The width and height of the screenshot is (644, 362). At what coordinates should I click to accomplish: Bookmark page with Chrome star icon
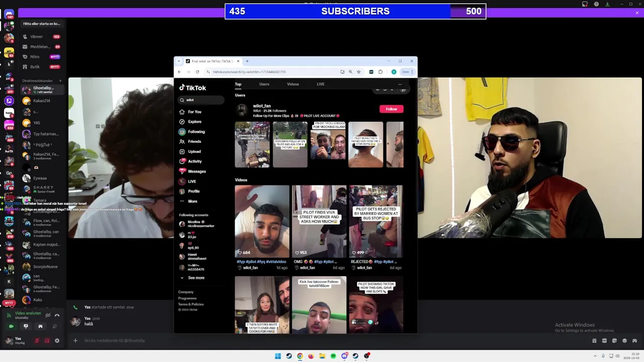point(359,72)
